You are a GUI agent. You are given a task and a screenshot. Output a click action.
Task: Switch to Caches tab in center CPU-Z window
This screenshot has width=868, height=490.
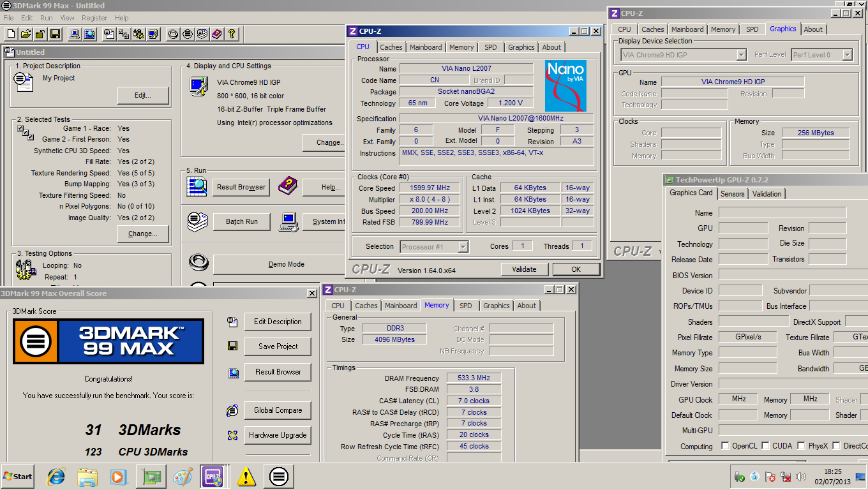coord(391,47)
